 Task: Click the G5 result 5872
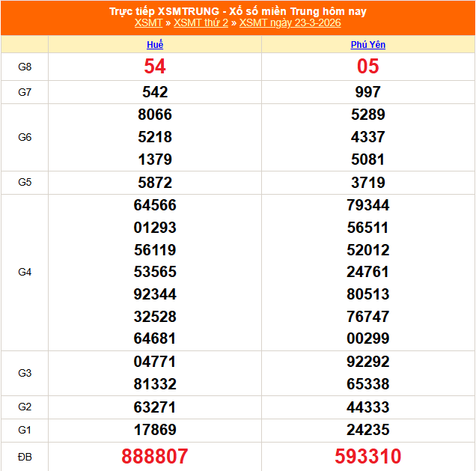[x=155, y=183]
